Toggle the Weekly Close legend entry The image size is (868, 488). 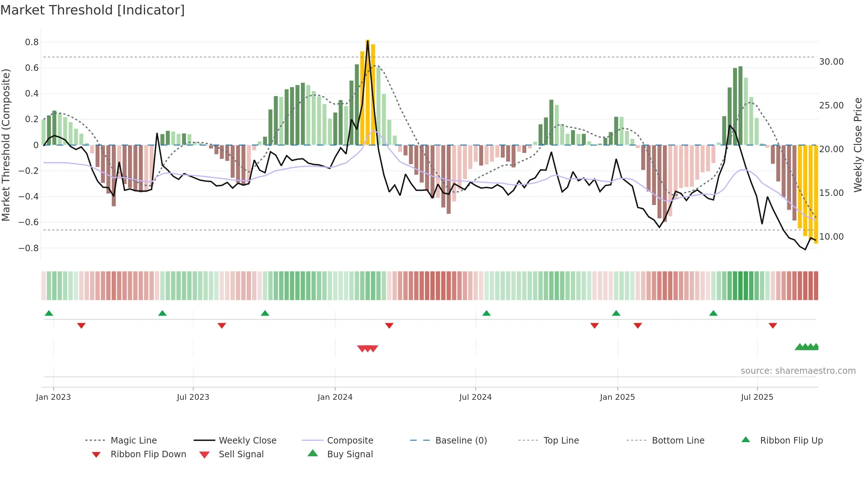pyautogui.click(x=235, y=440)
